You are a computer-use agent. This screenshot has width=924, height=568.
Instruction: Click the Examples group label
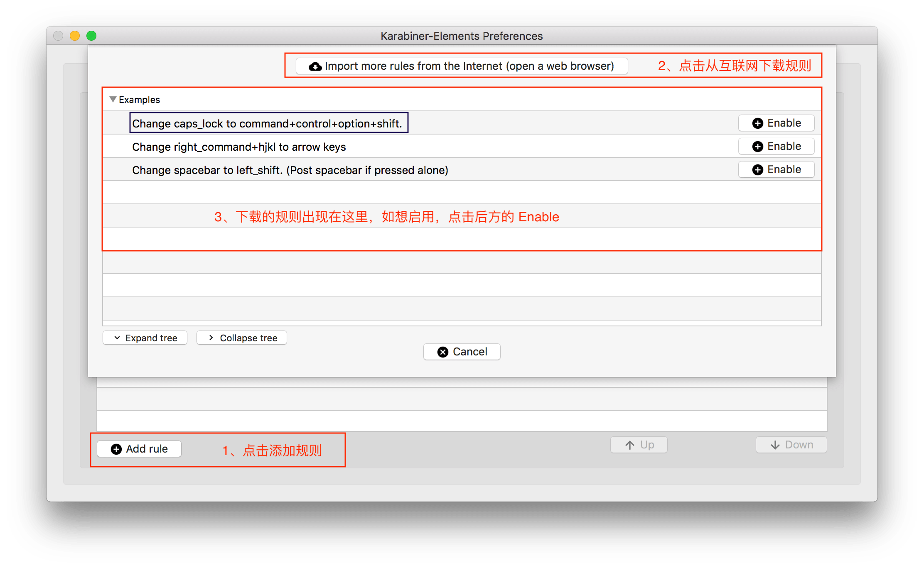coord(139,100)
